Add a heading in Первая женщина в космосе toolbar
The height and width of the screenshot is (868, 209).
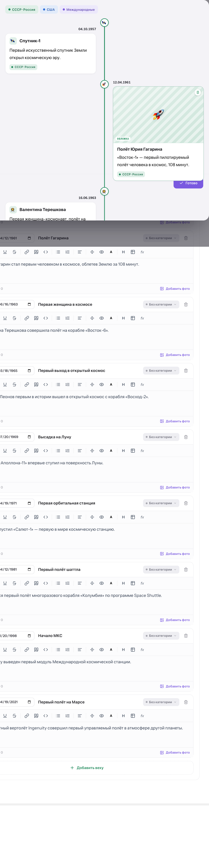[x=123, y=318]
